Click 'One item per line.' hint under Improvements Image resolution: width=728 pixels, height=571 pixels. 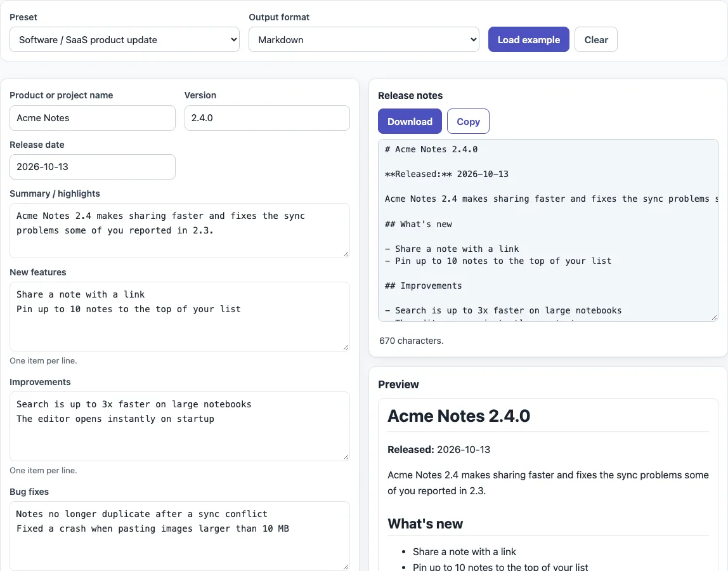tap(43, 470)
